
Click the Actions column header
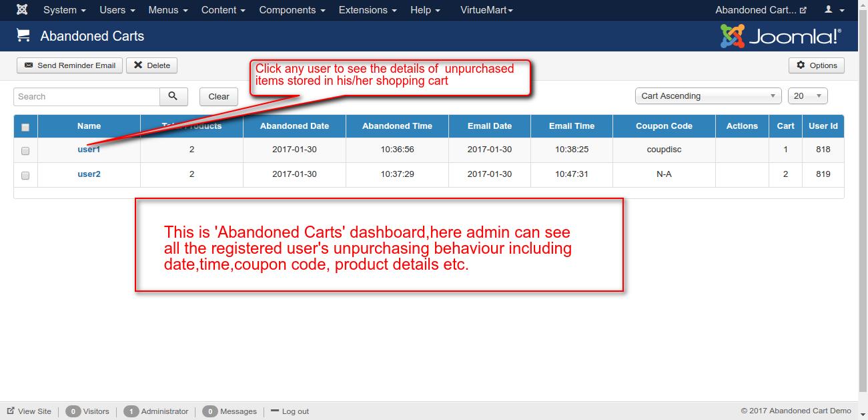742,126
